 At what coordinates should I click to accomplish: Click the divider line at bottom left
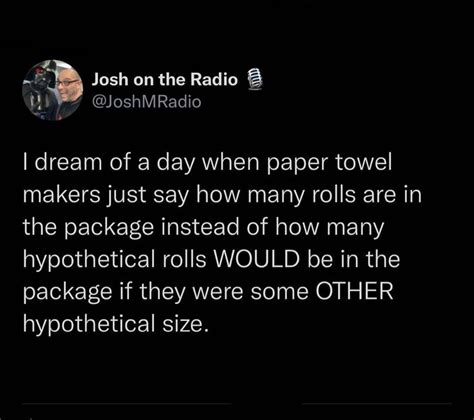(127, 404)
